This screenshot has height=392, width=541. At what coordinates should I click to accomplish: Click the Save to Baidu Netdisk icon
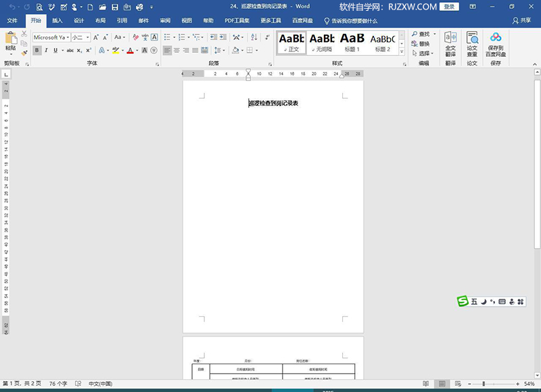496,45
